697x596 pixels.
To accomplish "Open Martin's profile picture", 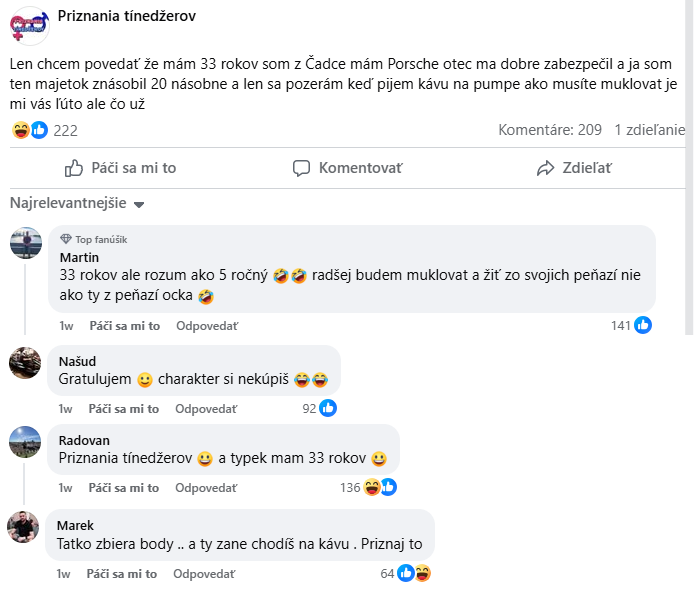I will (26, 243).
